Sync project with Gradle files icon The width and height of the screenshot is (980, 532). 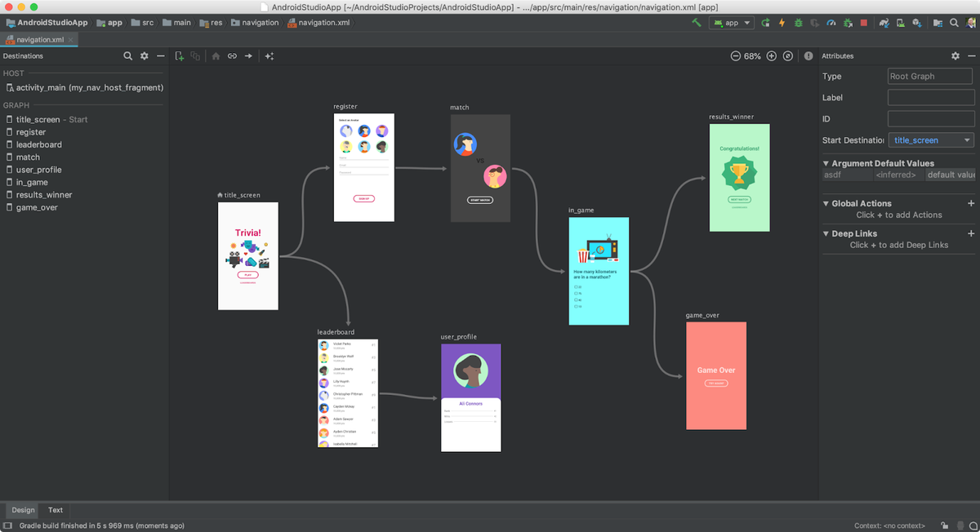pyautogui.click(x=882, y=23)
